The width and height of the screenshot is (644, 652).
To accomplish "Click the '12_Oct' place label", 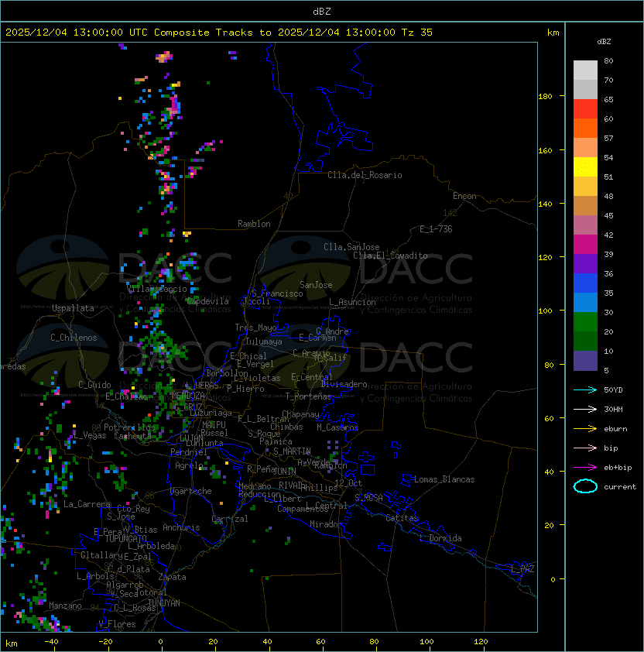I will coord(348,483).
